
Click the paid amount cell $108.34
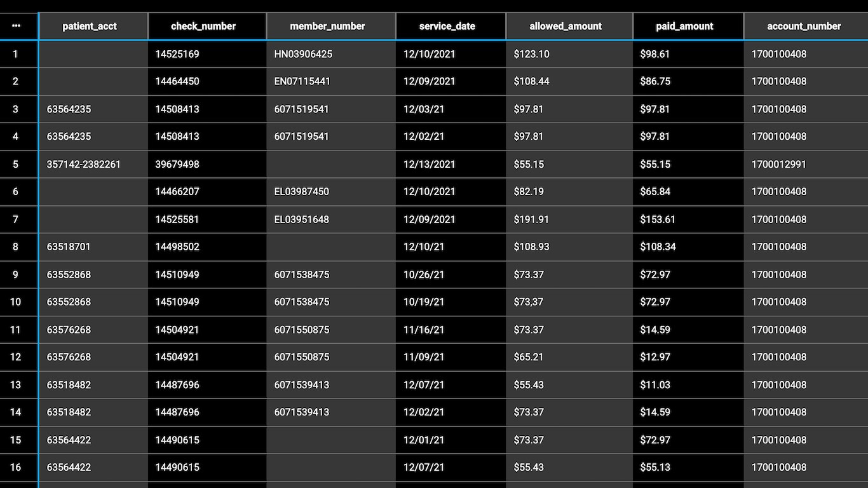(658, 247)
